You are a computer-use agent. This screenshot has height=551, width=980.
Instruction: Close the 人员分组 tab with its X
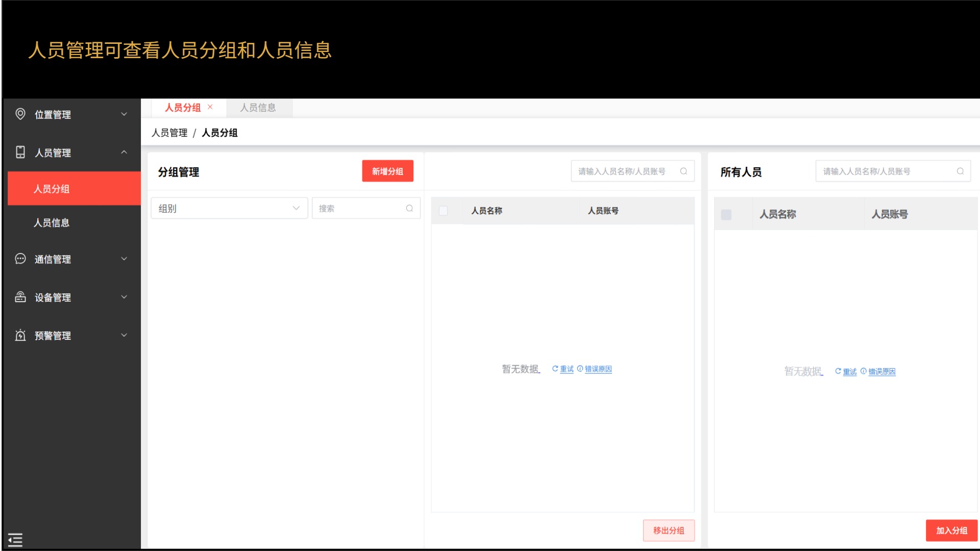click(210, 107)
